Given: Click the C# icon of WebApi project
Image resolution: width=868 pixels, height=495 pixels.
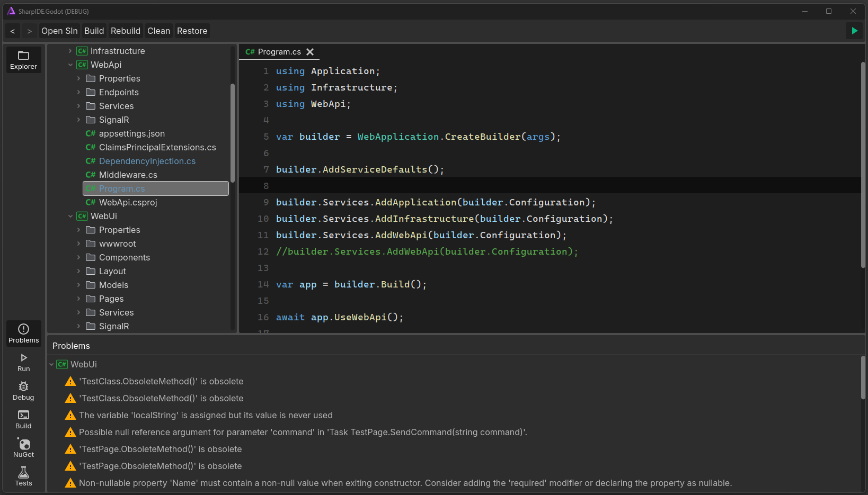Looking at the screenshot, I should click(82, 65).
